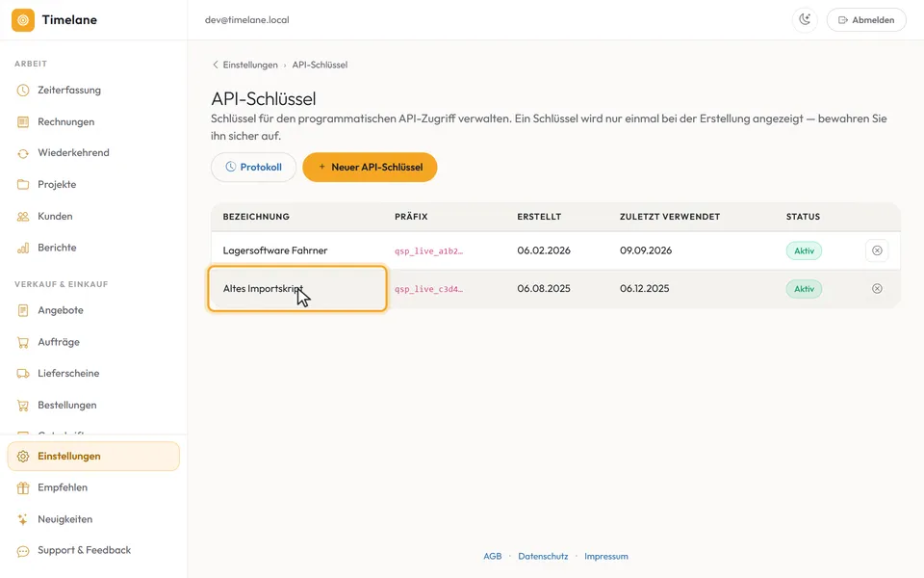Click the Bezeichnung column header
The width and height of the screenshot is (924, 578).
click(256, 217)
